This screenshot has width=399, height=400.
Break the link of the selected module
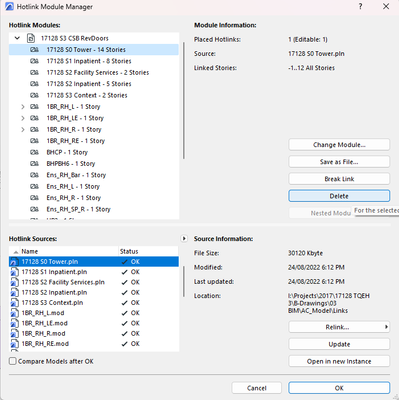point(339,179)
